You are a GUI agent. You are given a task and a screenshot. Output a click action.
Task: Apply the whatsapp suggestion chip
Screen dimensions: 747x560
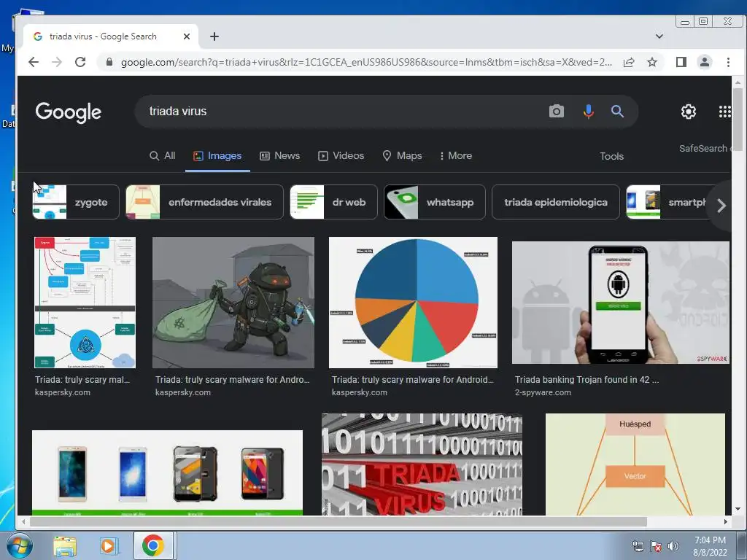(x=435, y=202)
